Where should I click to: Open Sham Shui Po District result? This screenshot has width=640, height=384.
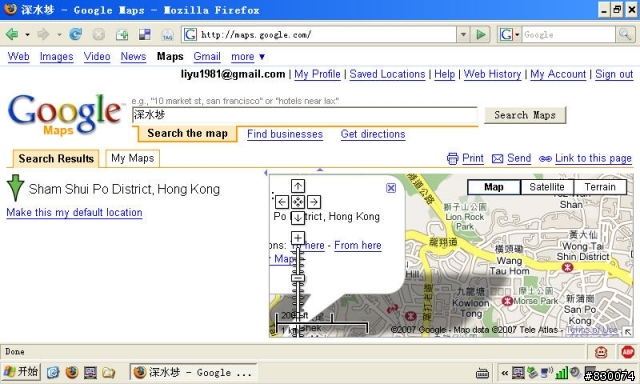click(x=124, y=189)
